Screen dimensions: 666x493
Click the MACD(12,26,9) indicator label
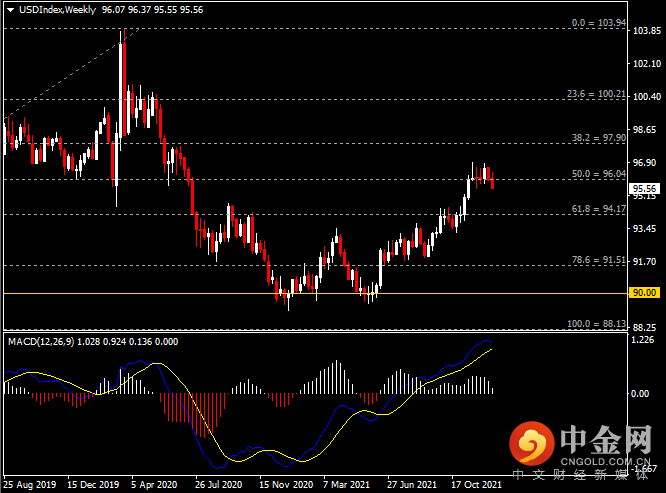coord(41,342)
